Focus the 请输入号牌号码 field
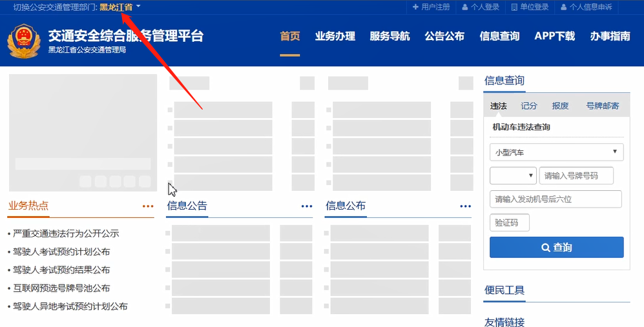Viewport: 644px width, 327px height. 576,175
